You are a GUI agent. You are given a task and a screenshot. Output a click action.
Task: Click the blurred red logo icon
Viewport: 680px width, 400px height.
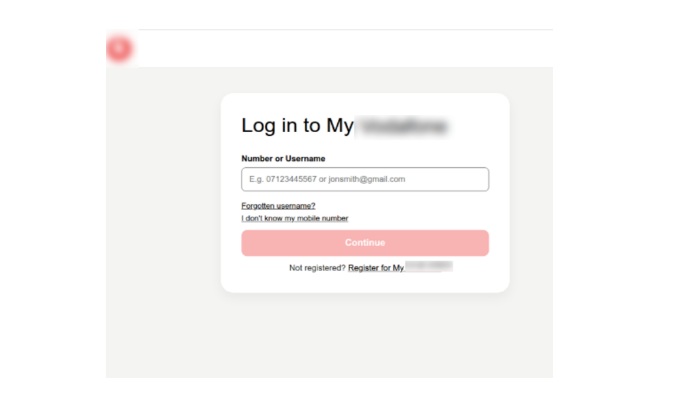119,48
